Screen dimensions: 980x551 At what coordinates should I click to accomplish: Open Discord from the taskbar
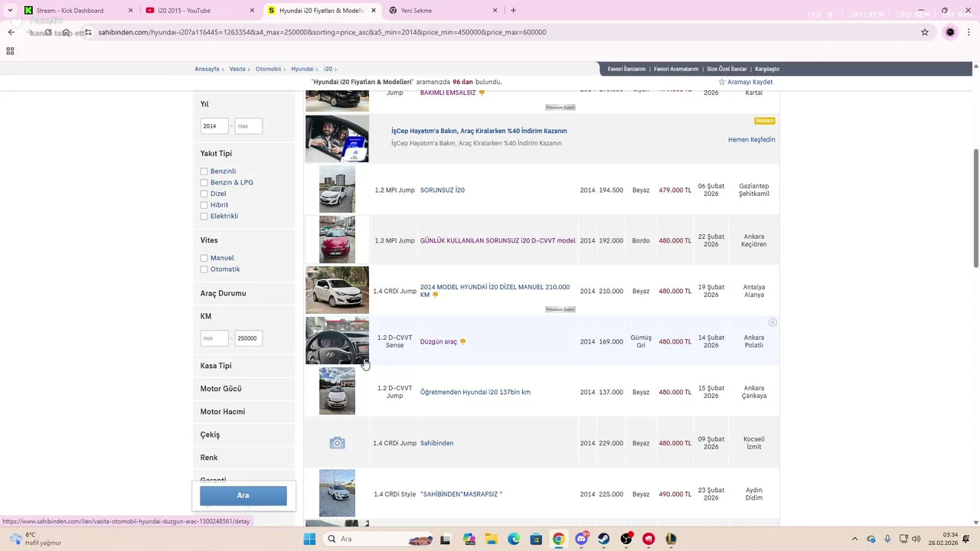(582, 539)
